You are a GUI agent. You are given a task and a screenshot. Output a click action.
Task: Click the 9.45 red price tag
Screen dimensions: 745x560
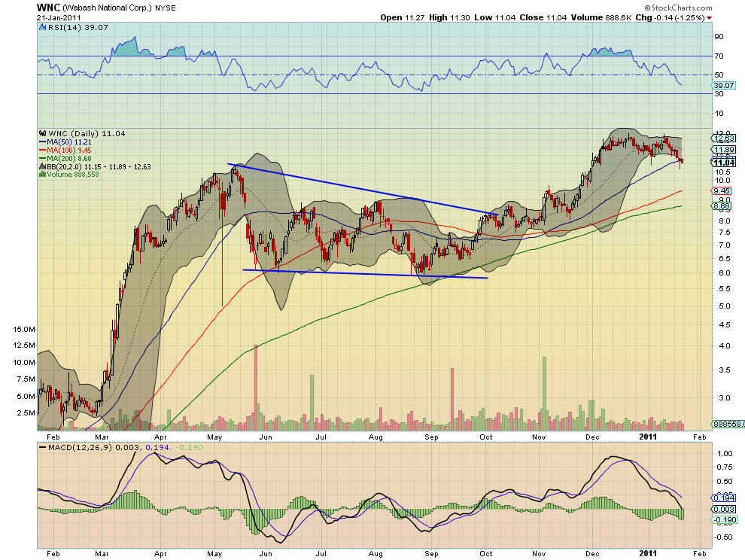click(722, 190)
